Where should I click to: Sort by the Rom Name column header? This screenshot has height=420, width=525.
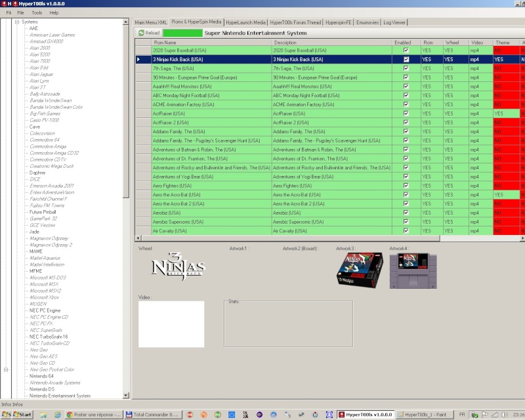211,43
